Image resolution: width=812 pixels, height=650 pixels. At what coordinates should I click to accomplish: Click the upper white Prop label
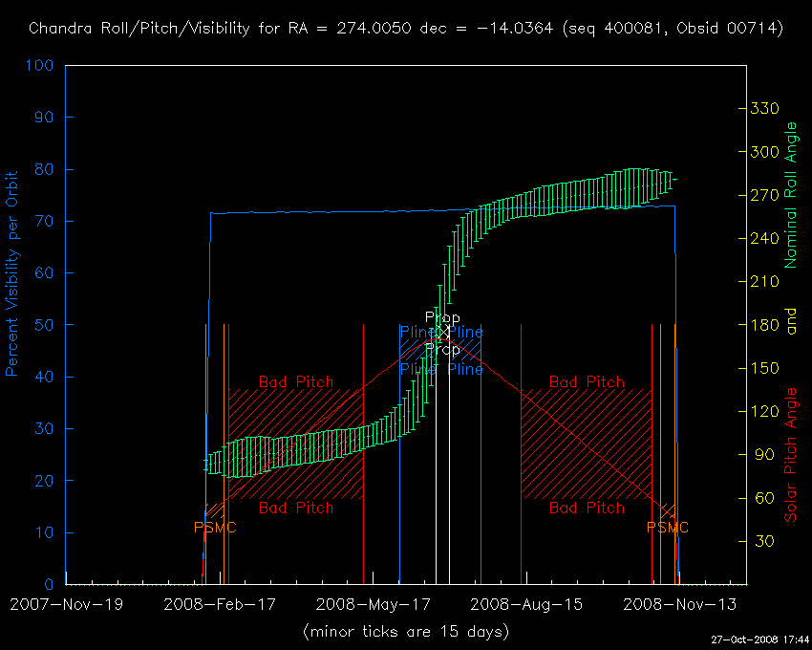442,317
